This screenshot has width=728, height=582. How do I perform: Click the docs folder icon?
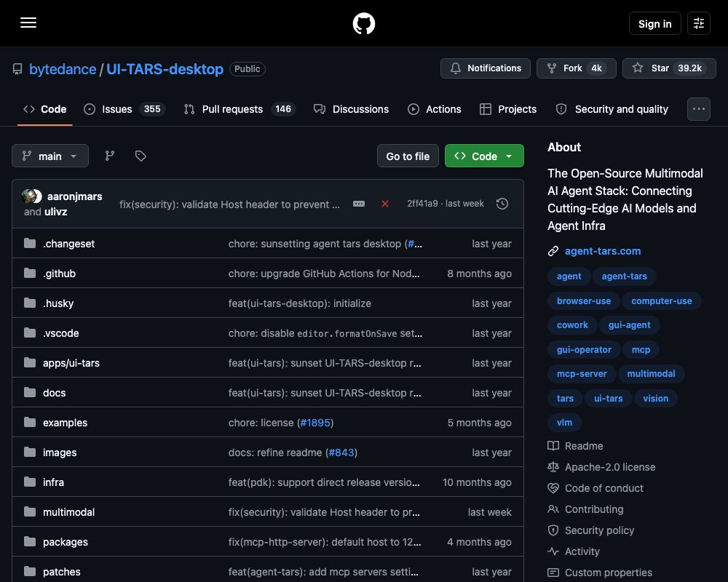point(30,392)
